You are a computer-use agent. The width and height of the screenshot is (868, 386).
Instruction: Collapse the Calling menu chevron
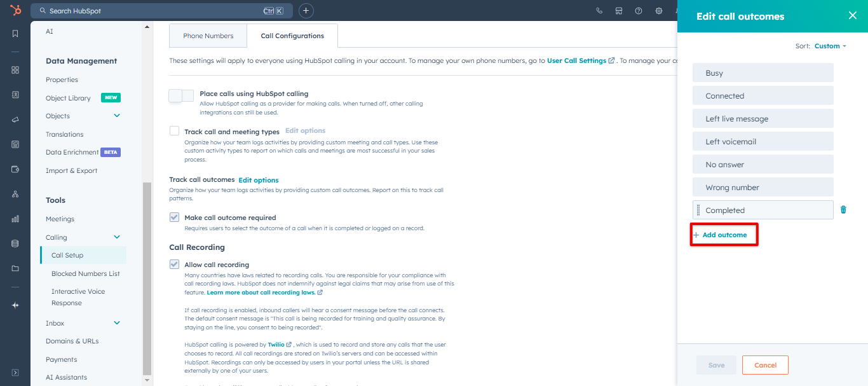(117, 237)
